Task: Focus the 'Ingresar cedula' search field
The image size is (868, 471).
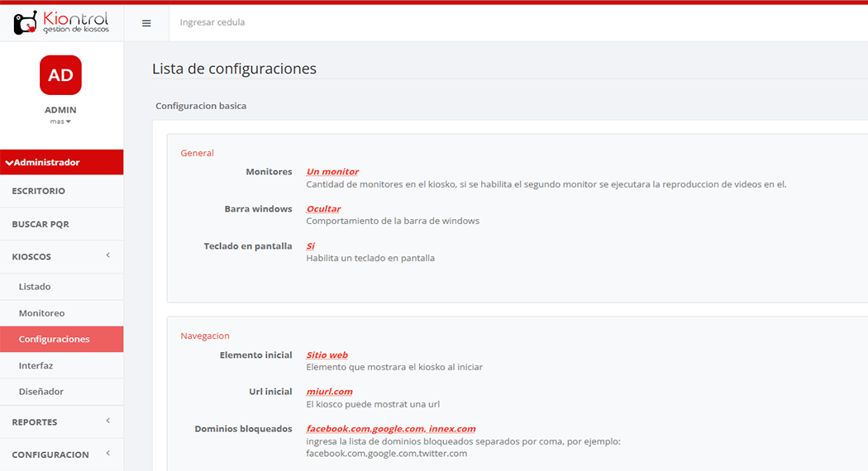Action: point(331,22)
